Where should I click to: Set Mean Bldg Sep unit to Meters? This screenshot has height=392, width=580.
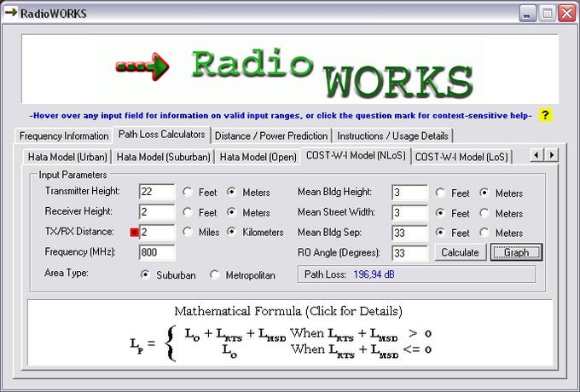tap(502, 233)
